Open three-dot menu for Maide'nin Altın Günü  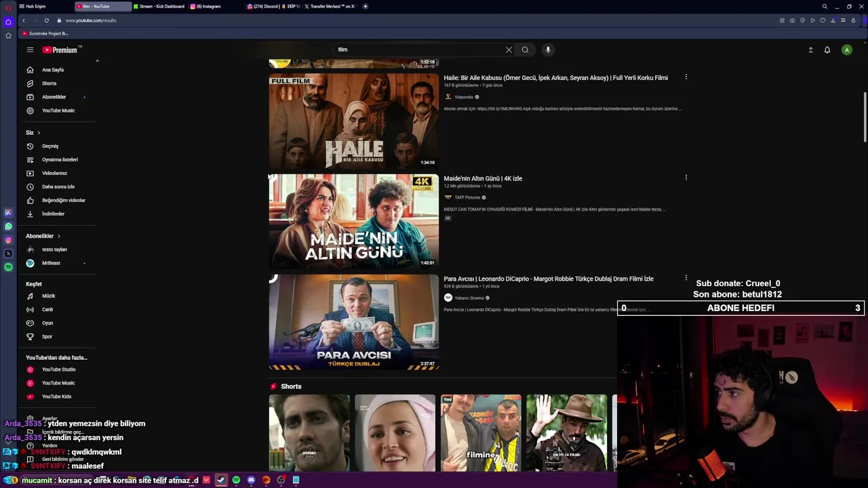coord(686,178)
